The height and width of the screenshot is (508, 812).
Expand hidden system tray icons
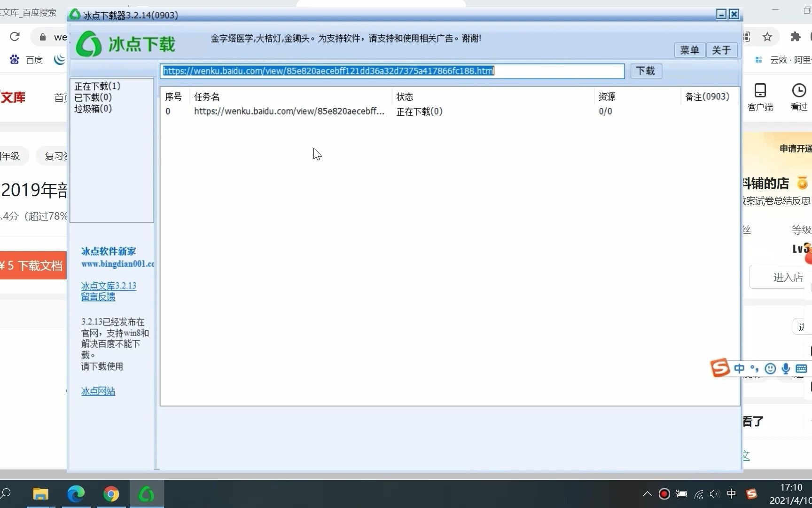coord(648,494)
